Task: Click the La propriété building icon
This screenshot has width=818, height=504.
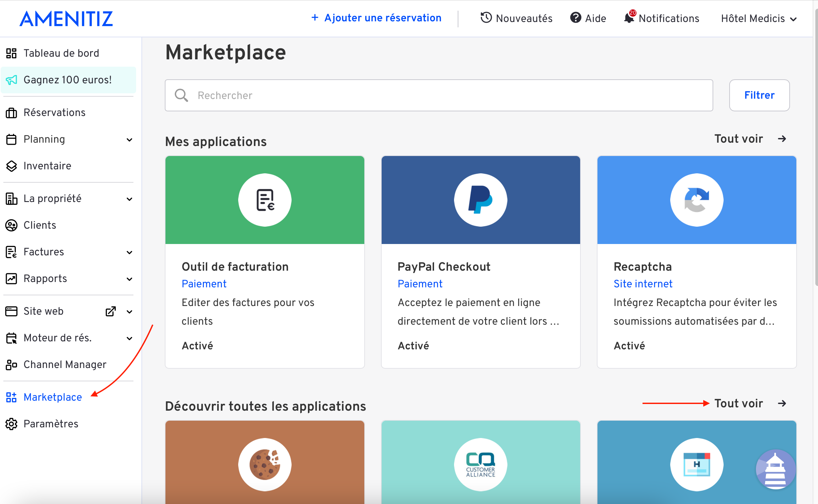Action: click(11, 199)
